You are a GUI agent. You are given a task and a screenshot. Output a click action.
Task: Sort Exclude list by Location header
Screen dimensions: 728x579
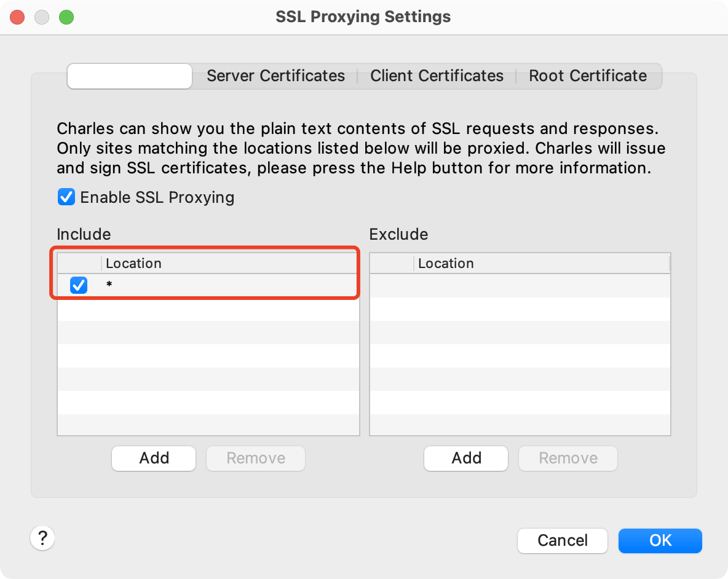pyautogui.click(x=542, y=263)
